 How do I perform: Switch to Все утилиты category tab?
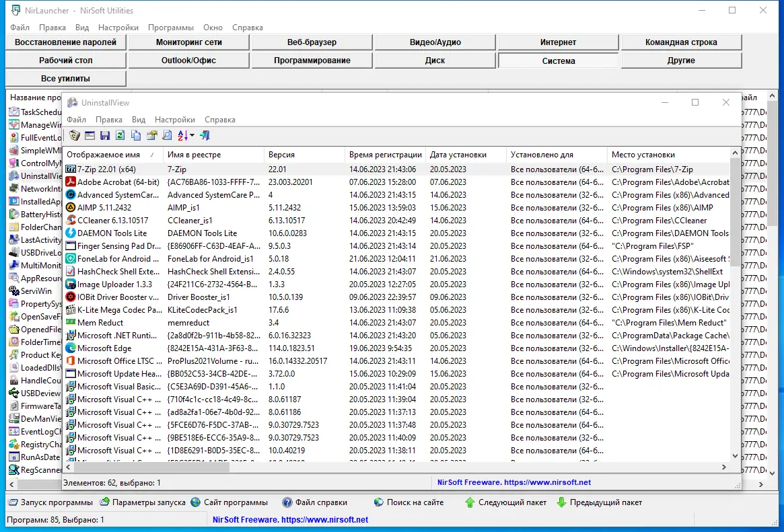(x=65, y=79)
